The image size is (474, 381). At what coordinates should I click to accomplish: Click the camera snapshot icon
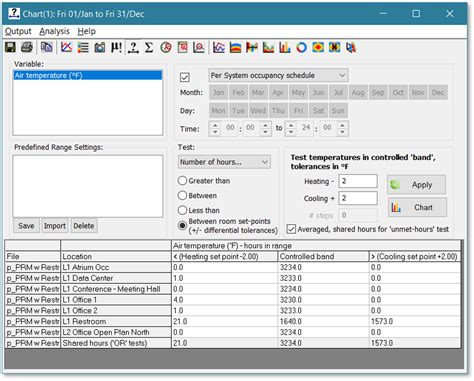(x=100, y=47)
